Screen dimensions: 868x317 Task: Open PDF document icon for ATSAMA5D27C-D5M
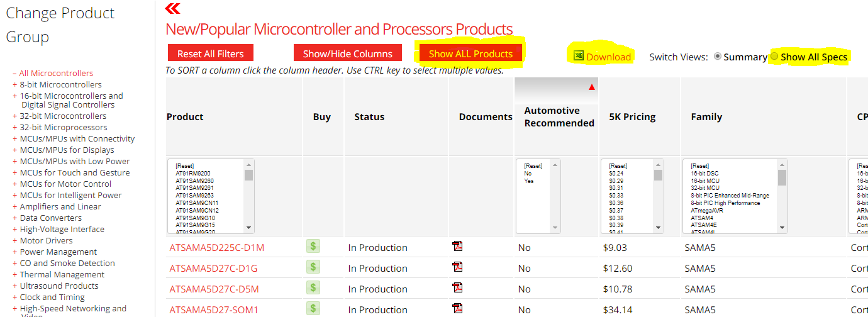[x=457, y=288]
